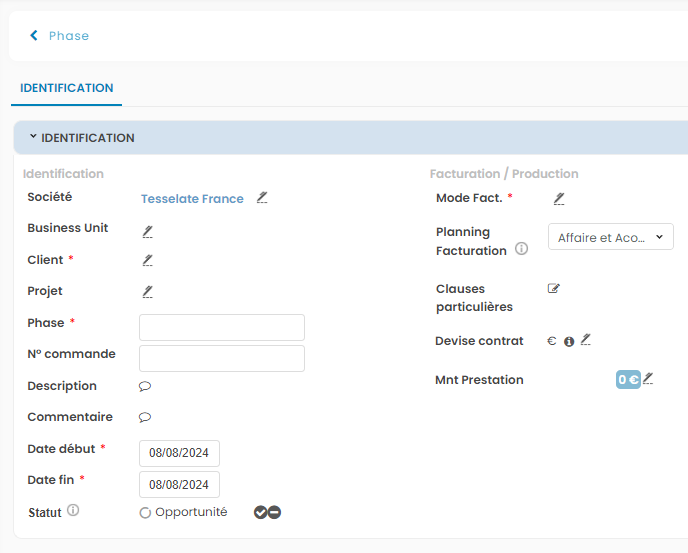Click the checkmark status icon
The image size is (688, 553).
(x=260, y=512)
